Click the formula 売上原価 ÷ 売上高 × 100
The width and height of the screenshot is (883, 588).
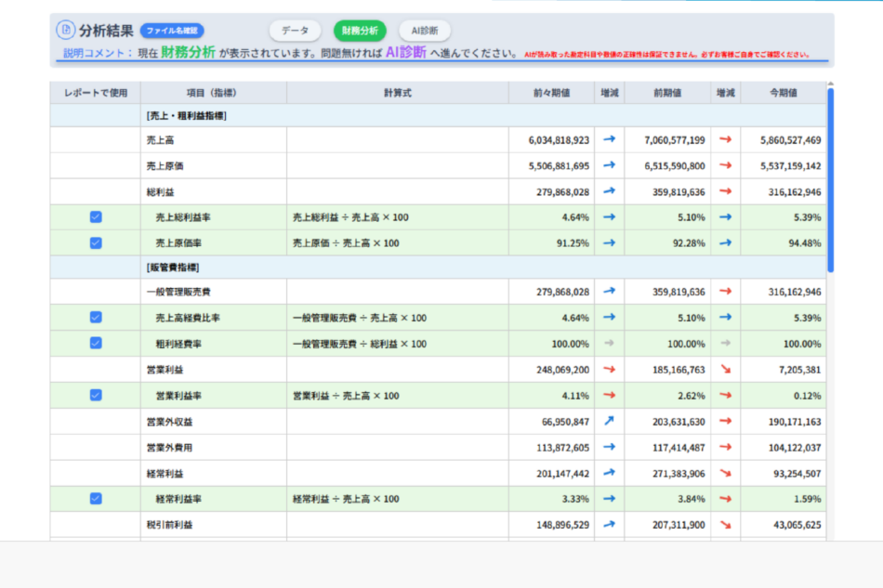(346, 243)
